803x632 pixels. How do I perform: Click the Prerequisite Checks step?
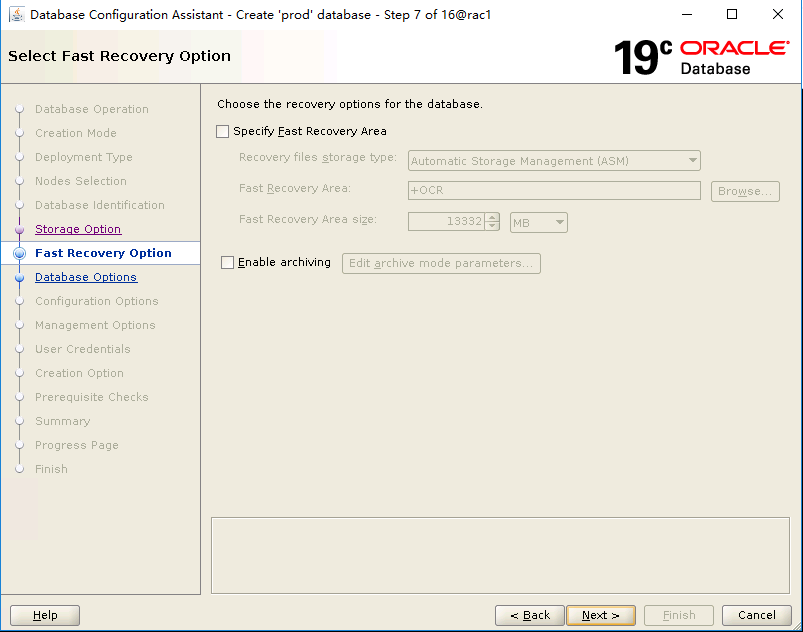92,397
